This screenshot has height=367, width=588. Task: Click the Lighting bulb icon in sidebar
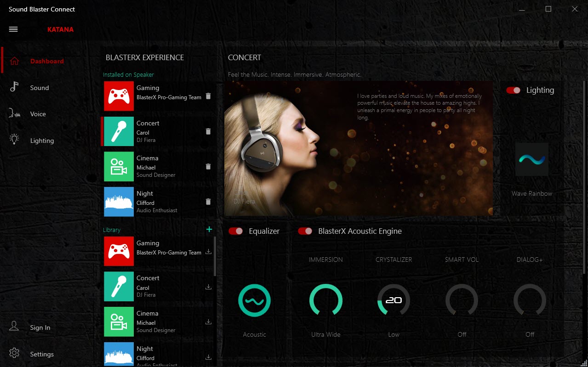(15, 140)
